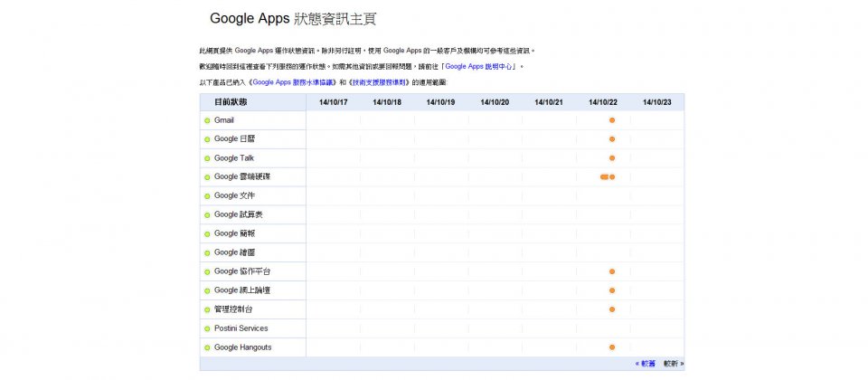Click the 14/10/19 date column header

[x=441, y=102]
